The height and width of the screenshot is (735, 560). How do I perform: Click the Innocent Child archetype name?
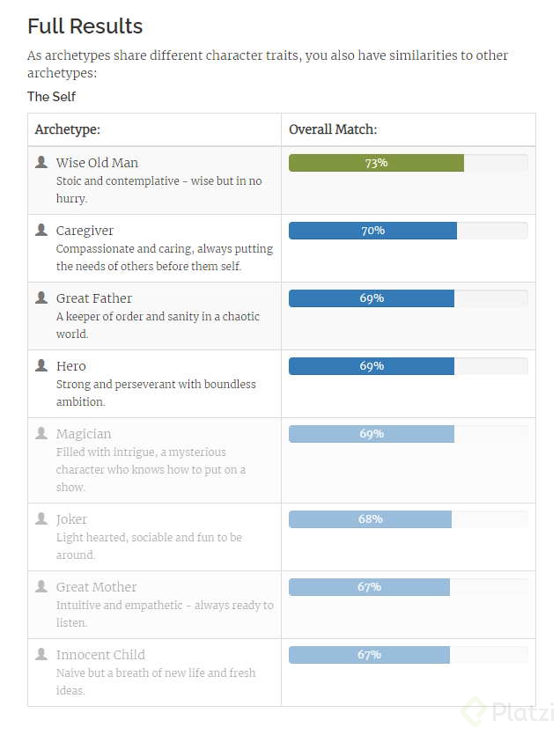pos(100,655)
